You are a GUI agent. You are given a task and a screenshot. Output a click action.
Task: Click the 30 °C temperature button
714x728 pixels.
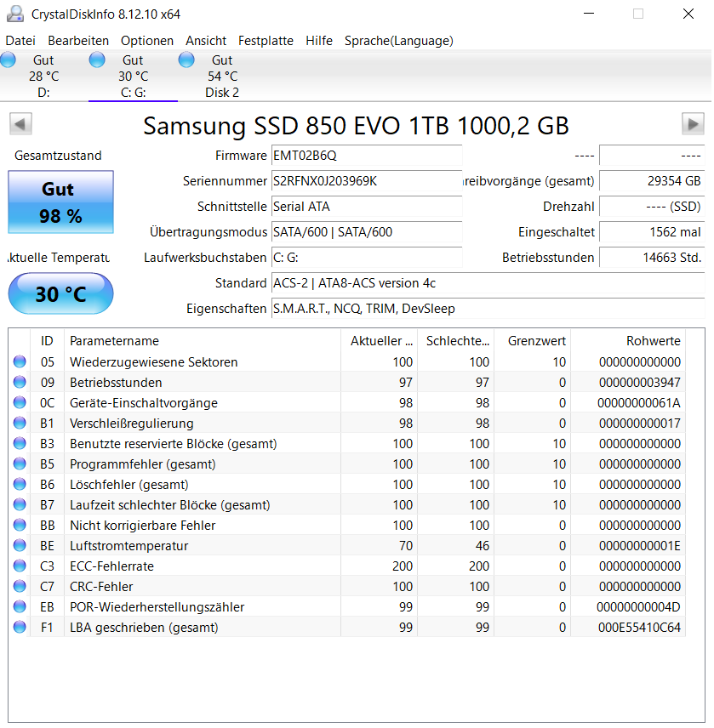coord(61,294)
